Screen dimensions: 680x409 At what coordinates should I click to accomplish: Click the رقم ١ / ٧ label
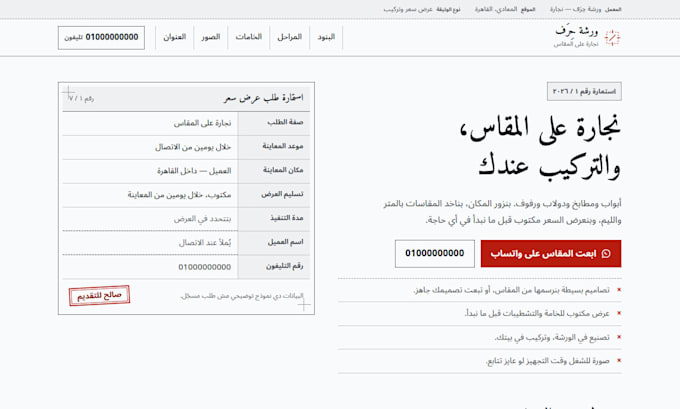point(82,99)
